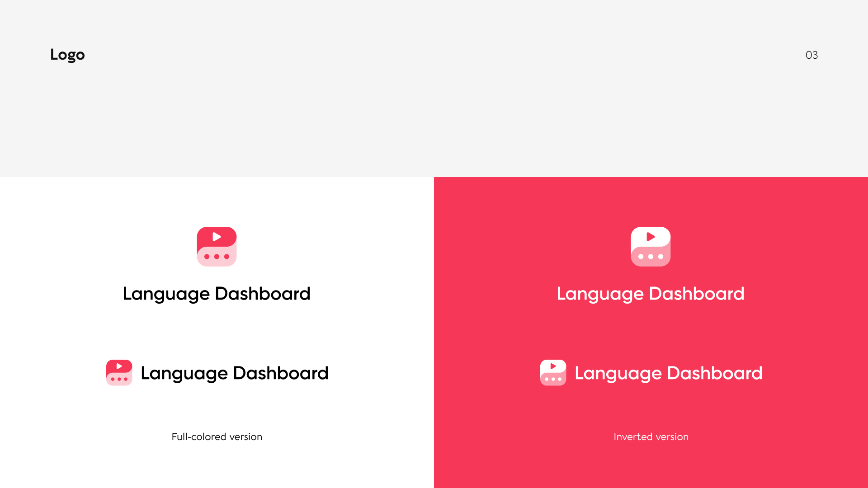The width and height of the screenshot is (868, 488).
Task: Click the Inverted version caption
Action: click(651, 436)
